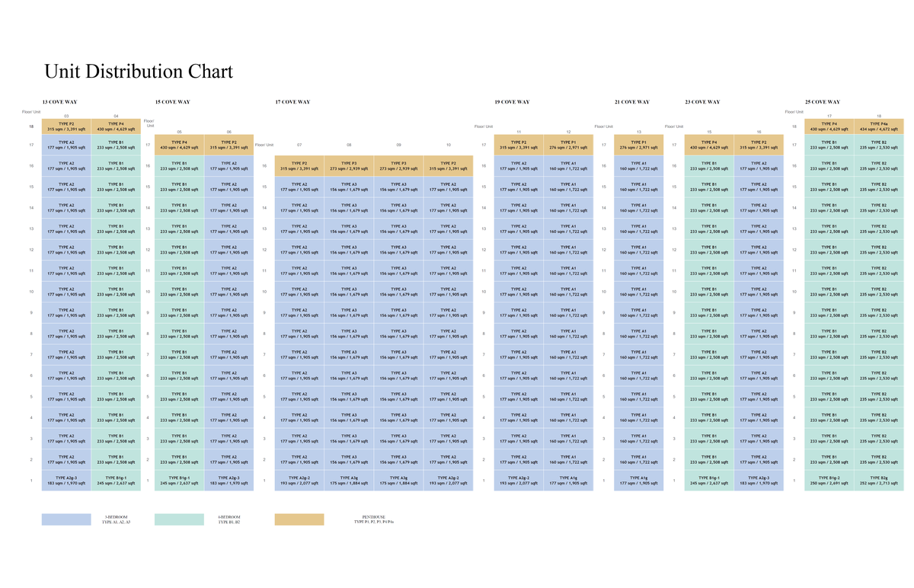Viewport: 914px width, 588px height.
Task: Select the TYPE P4a penthouse cell
Action: click(878, 126)
